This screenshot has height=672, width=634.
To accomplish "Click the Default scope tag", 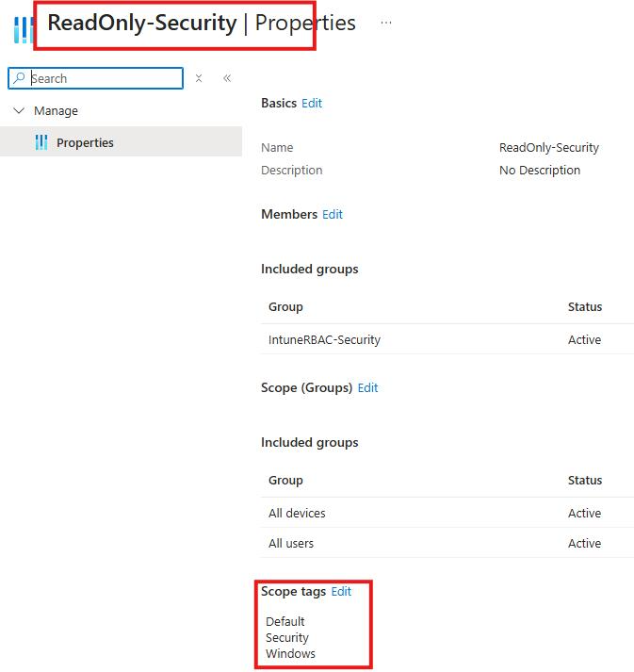I will coord(285,621).
